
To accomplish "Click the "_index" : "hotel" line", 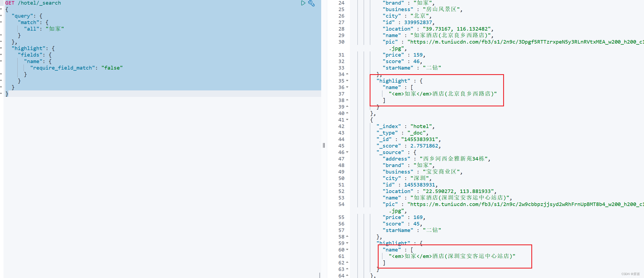I will tap(405, 126).
